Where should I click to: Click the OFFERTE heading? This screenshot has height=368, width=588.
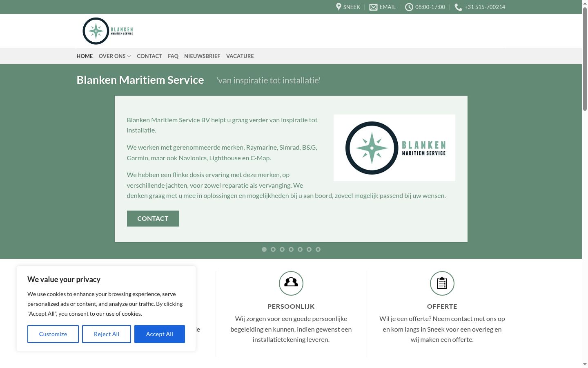point(442,306)
